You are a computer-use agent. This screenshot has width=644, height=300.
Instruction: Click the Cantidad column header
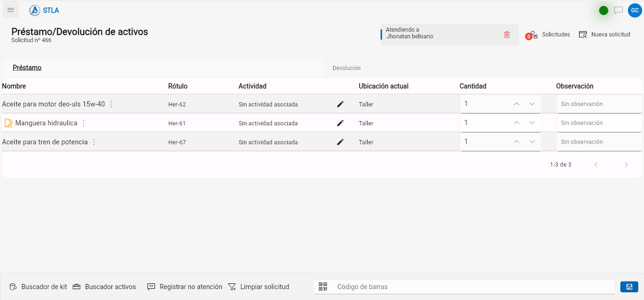point(473,86)
